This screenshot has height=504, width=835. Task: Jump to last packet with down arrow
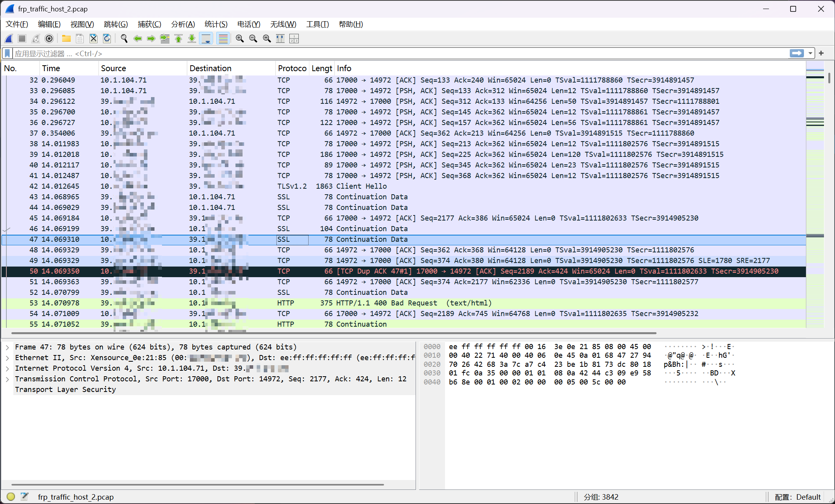[x=191, y=39]
